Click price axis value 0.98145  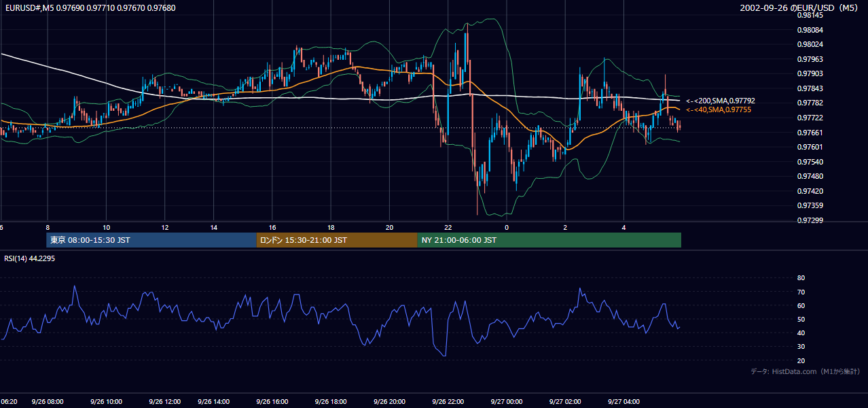[x=810, y=15]
